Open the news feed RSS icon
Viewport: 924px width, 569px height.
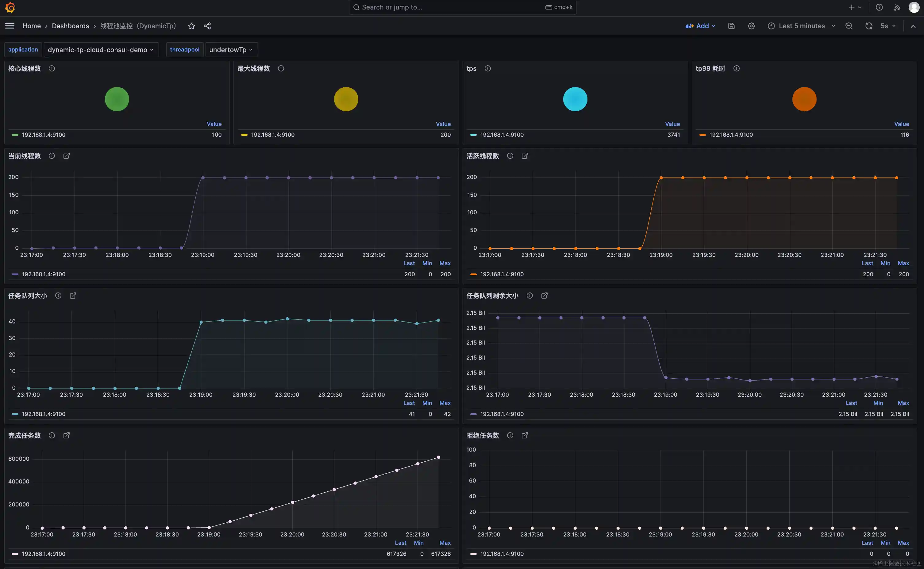tap(897, 7)
